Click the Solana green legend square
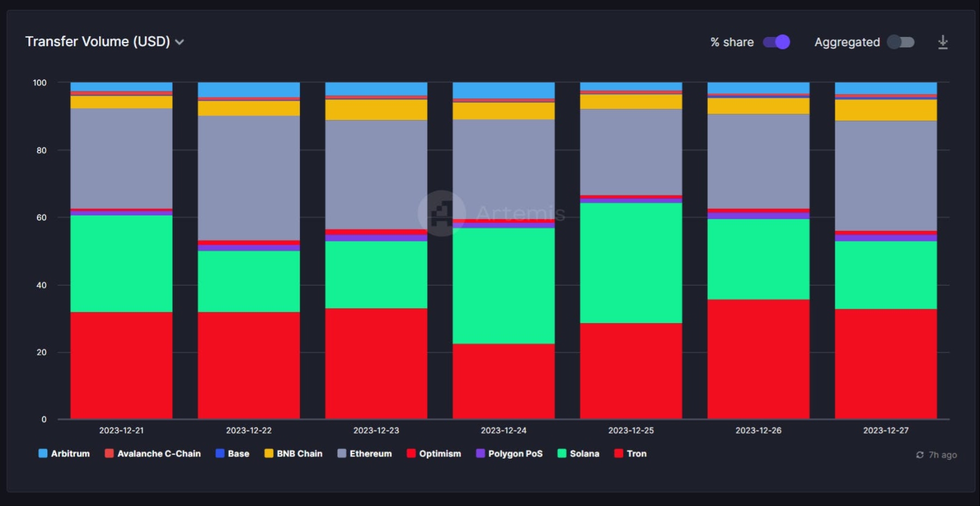Viewport: 980px width, 506px height. (x=562, y=453)
